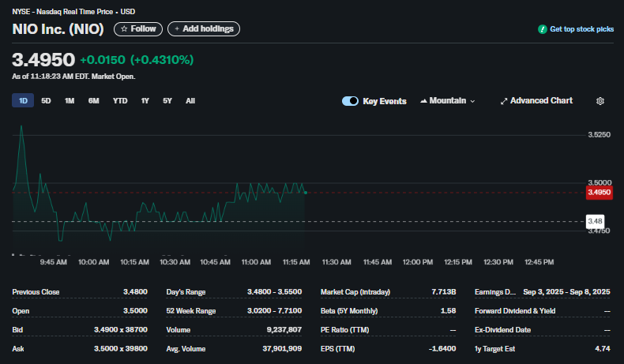624x364 pixels.
Task: Show the 5Y chart range
Action: [x=167, y=100]
